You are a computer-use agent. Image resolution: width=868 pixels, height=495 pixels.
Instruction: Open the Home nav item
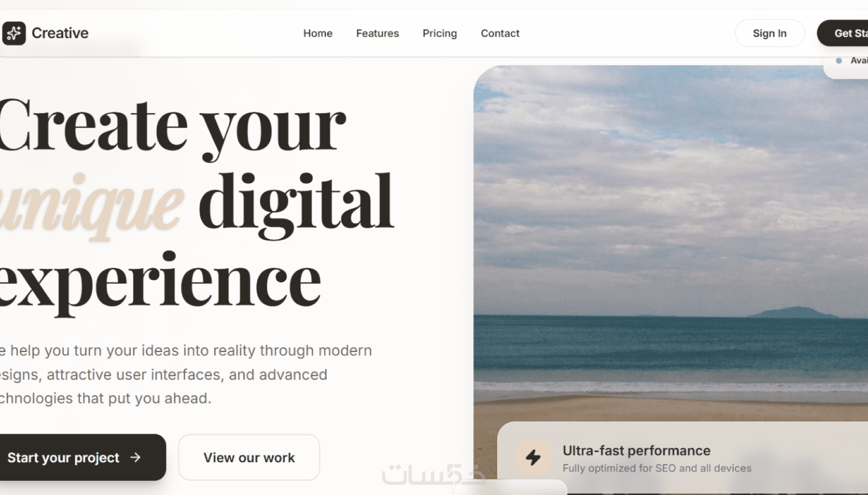click(x=318, y=33)
